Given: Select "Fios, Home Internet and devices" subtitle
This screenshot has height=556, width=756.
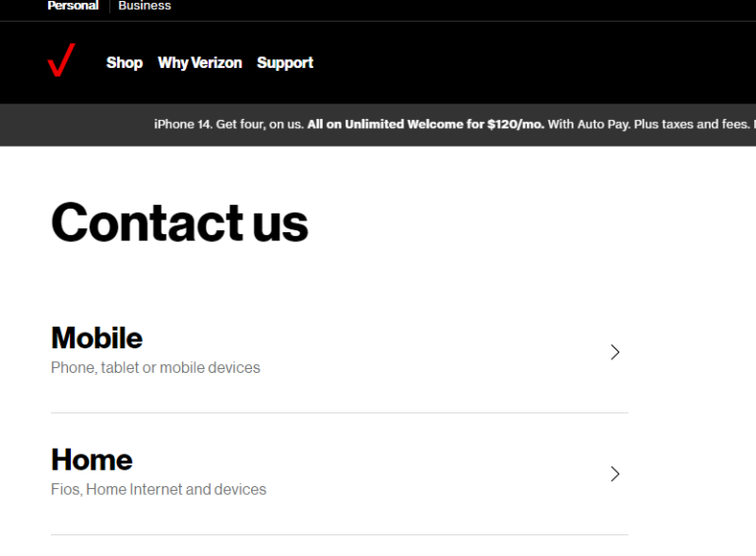Looking at the screenshot, I should pos(158,489).
